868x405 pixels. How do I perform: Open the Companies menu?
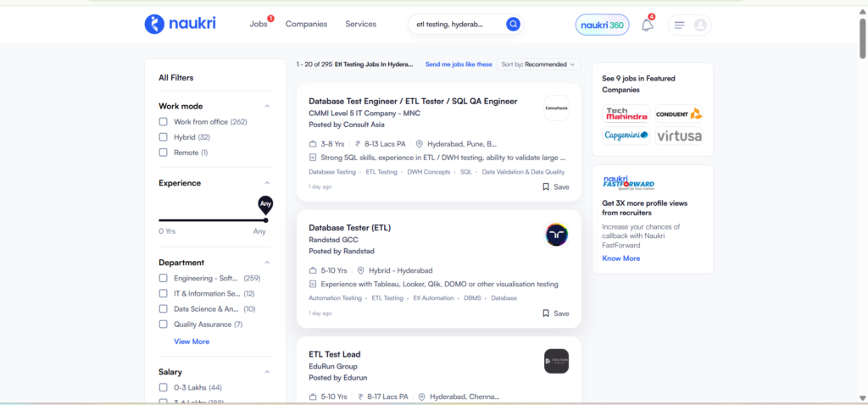[x=306, y=25]
